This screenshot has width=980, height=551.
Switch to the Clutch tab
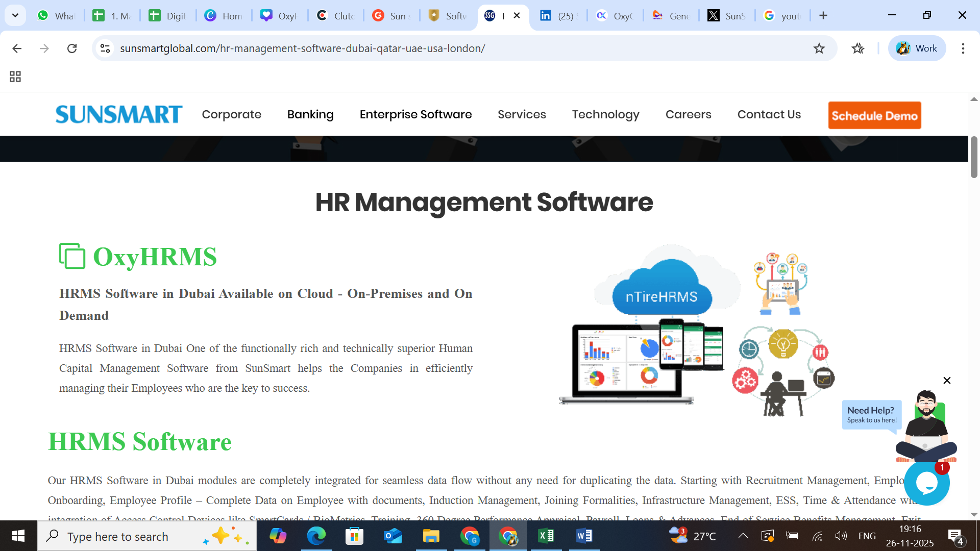335,16
